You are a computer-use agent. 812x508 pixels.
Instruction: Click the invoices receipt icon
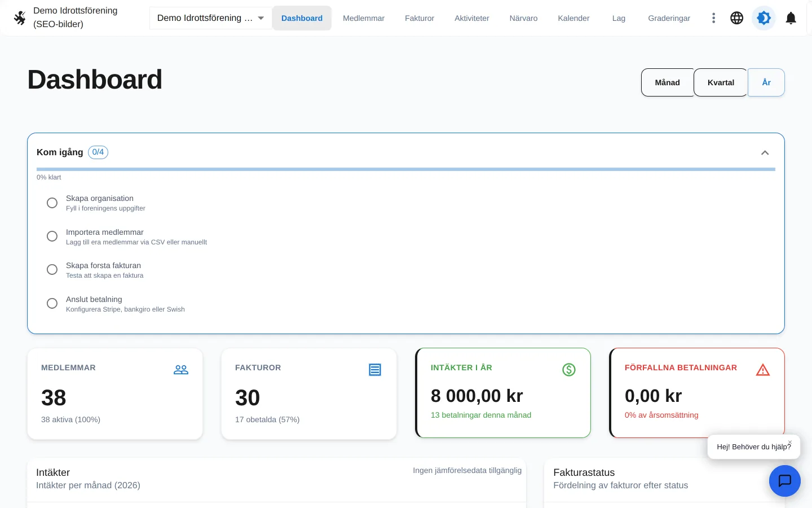[x=375, y=370]
